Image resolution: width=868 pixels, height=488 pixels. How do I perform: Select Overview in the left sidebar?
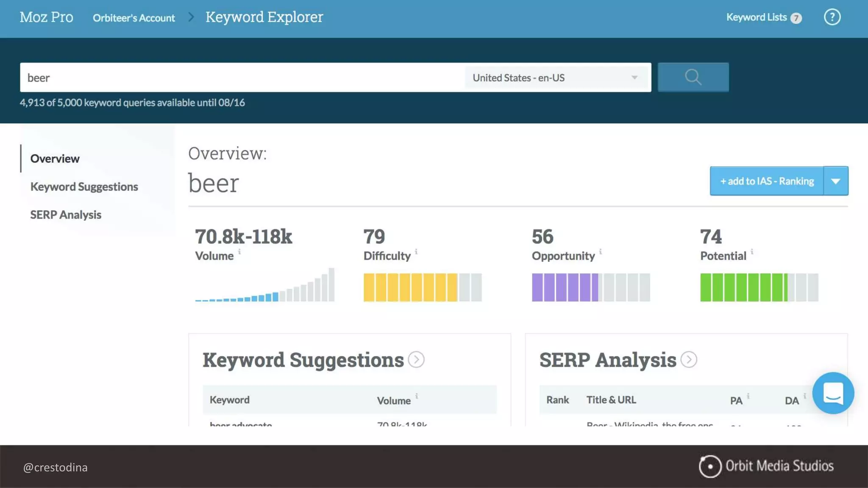tap(55, 158)
